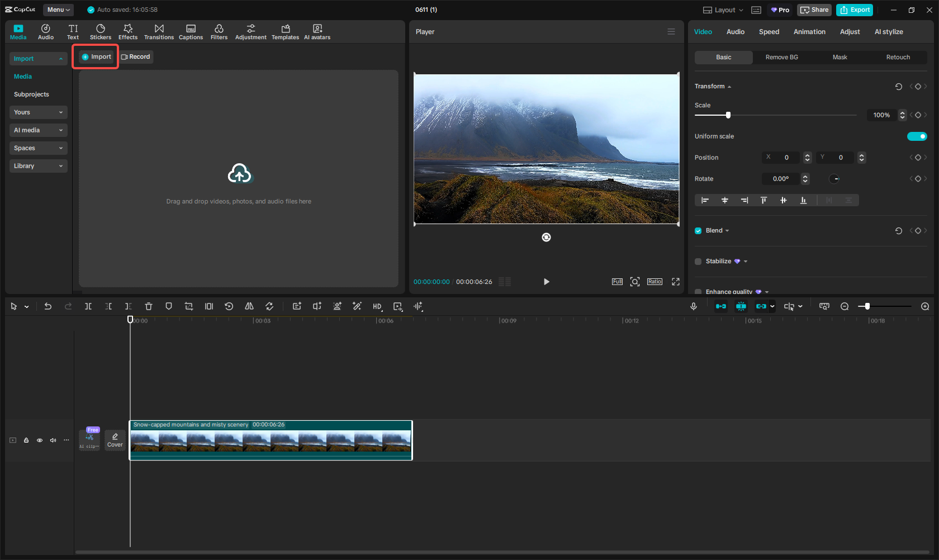Collapse the Transform section
The width and height of the screenshot is (939, 560).
coord(728,86)
